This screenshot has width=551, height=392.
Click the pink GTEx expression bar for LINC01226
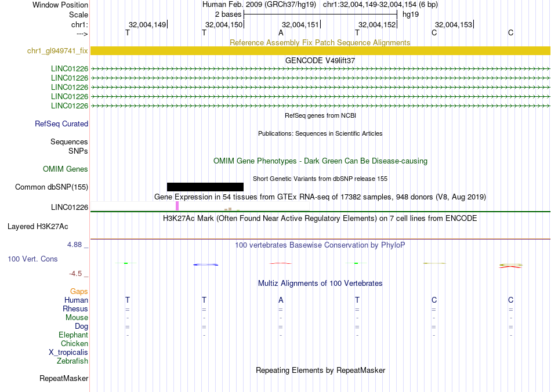(x=177, y=206)
